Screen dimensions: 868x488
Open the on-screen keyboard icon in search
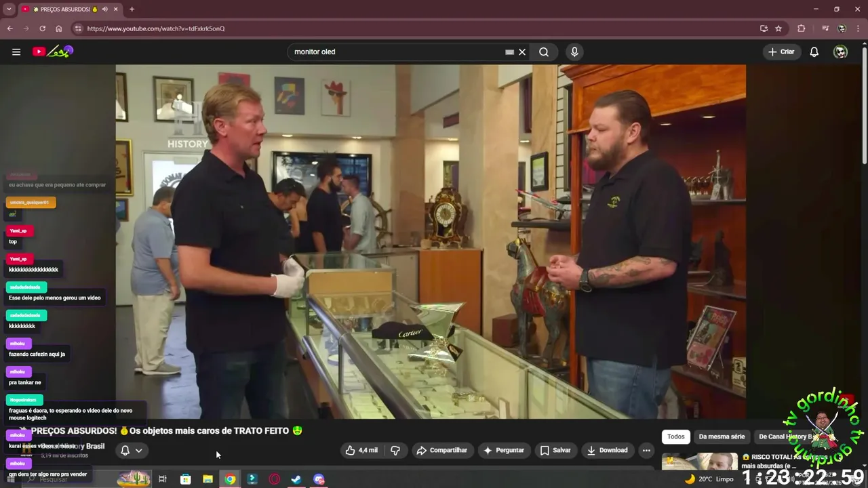tap(509, 52)
